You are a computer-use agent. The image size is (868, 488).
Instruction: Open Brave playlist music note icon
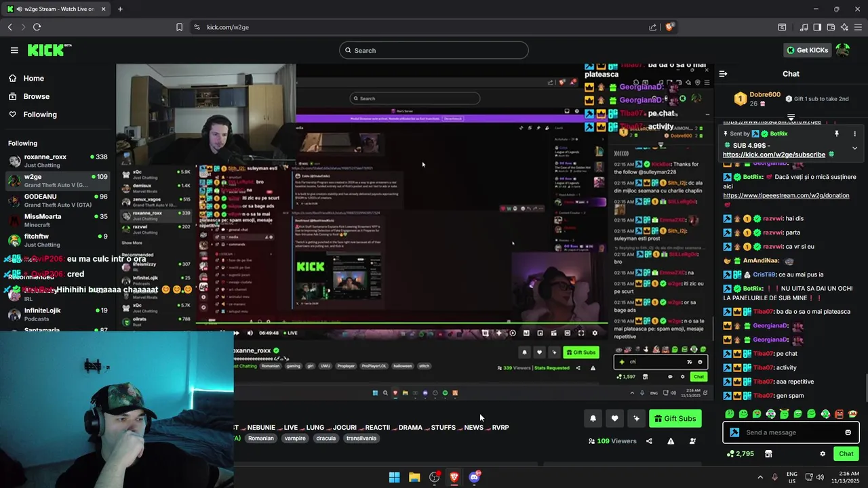click(x=804, y=27)
